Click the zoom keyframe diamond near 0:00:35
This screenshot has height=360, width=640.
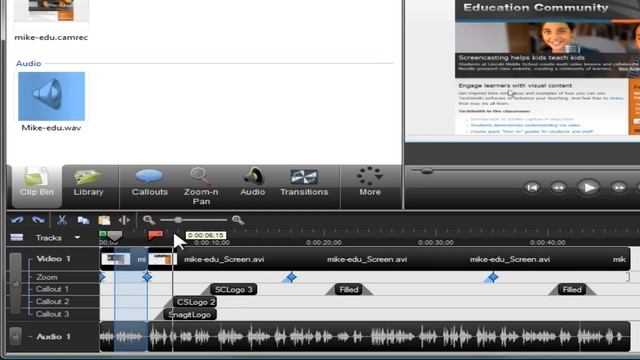tap(493, 277)
